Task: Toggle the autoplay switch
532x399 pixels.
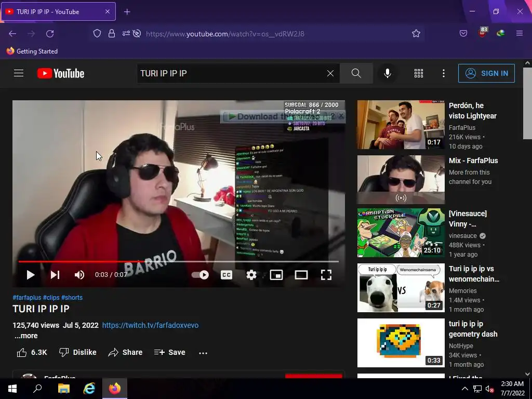Action: [x=200, y=275]
